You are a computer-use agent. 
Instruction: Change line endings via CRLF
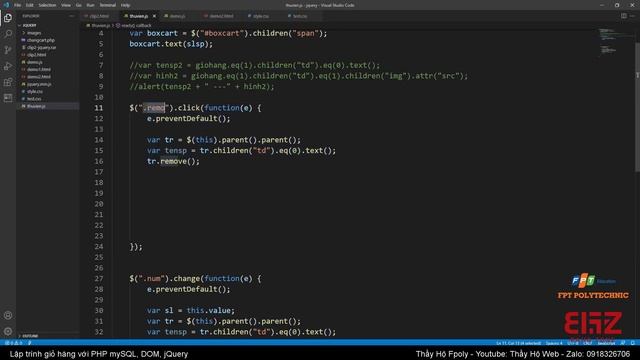pyautogui.click(x=587, y=343)
